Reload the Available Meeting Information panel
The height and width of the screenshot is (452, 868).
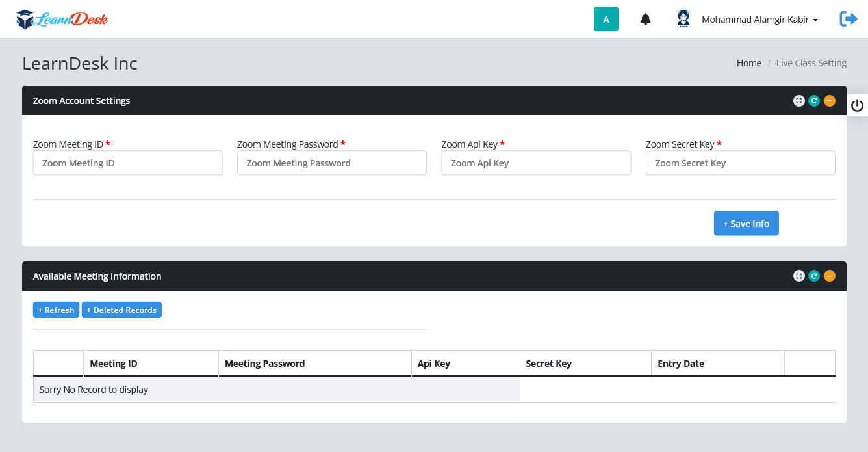tap(814, 276)
